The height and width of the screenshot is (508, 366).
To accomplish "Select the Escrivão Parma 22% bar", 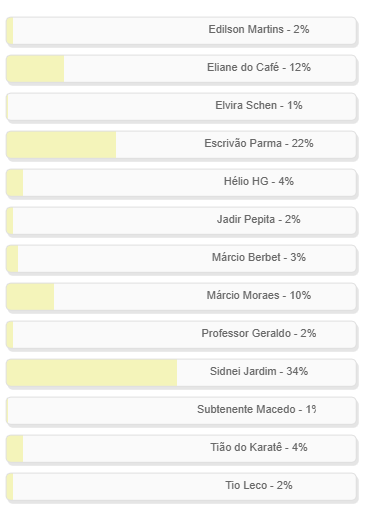I will coord(181,144).
